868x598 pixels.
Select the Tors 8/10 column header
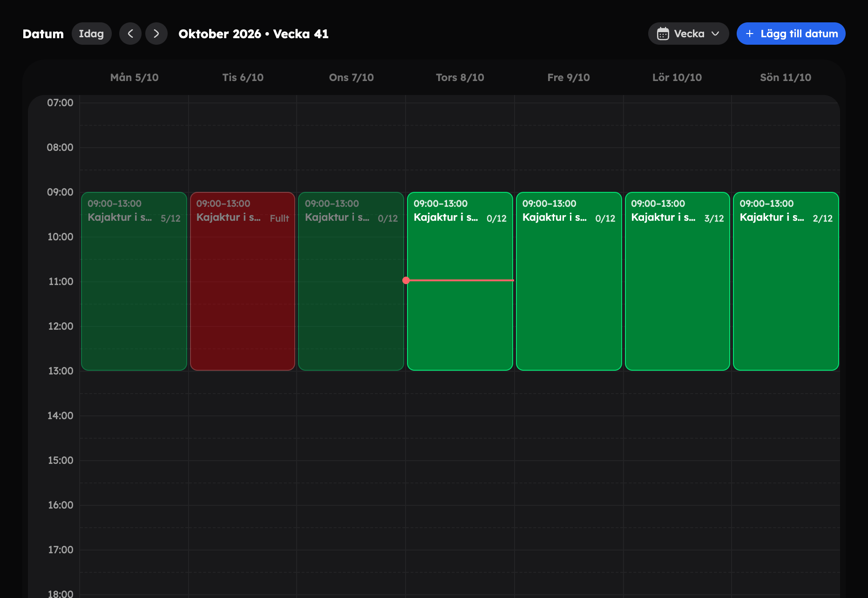(460, 77)
